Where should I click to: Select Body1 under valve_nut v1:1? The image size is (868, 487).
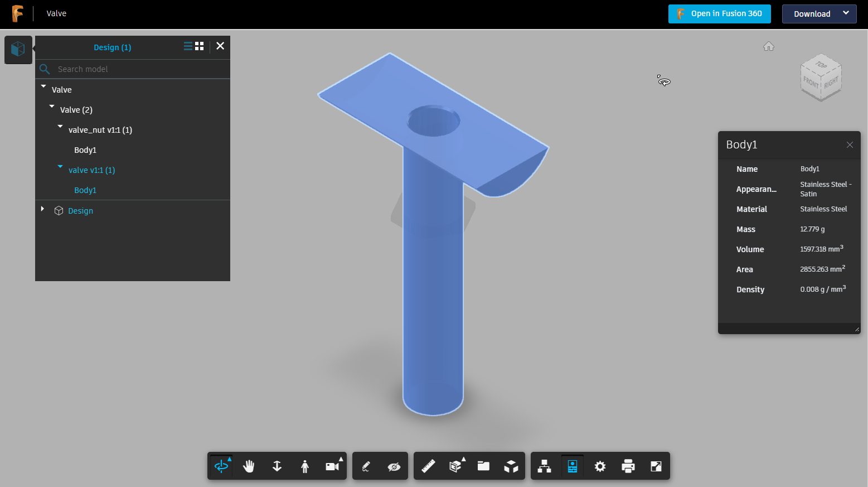85,150
